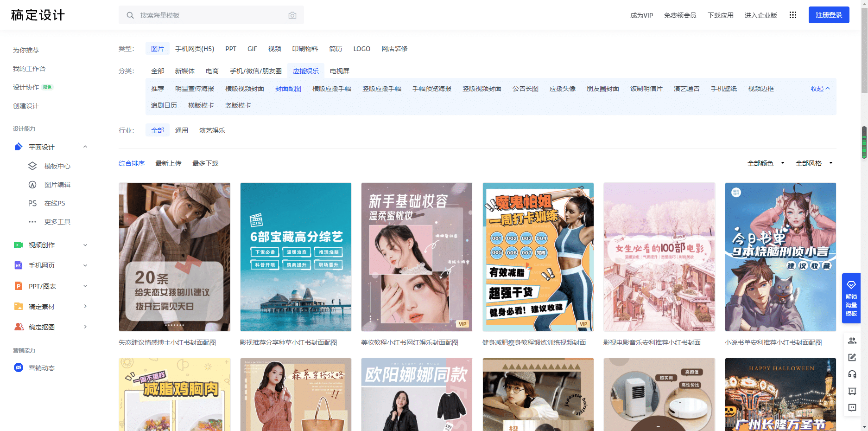Click the 成为VIP link
This screenshot has width=868, height=431.
(641, 15)
